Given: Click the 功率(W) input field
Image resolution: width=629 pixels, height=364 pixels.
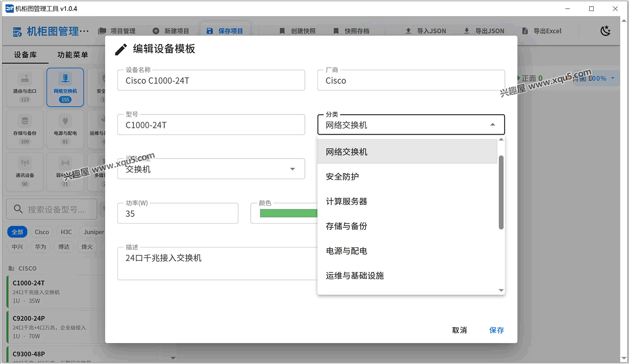Looking at the screenshot, I should [x=178, y=213].
